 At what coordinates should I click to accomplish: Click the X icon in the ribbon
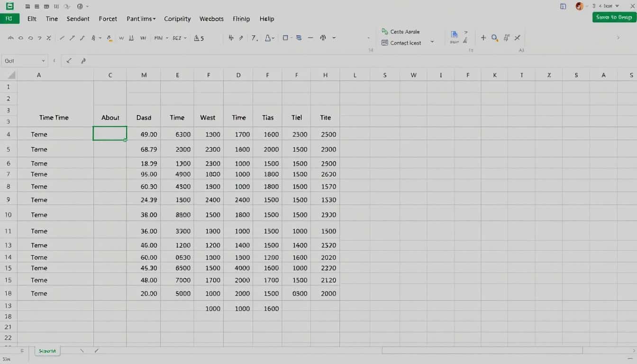tap(517, 37)
